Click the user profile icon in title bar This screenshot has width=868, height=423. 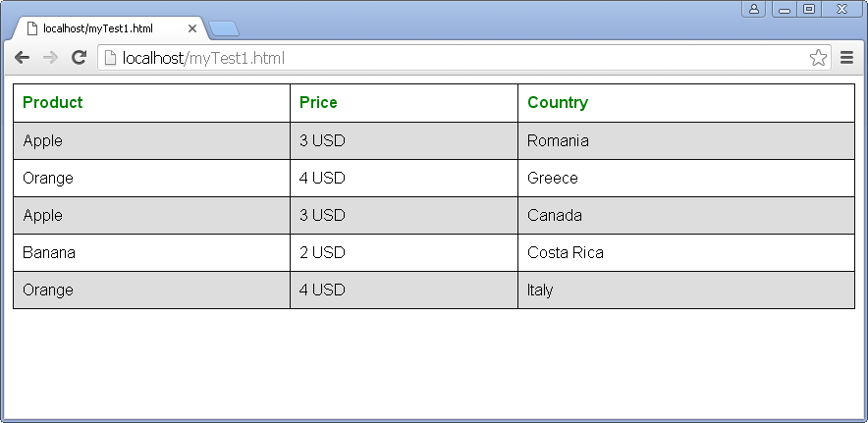754,9
